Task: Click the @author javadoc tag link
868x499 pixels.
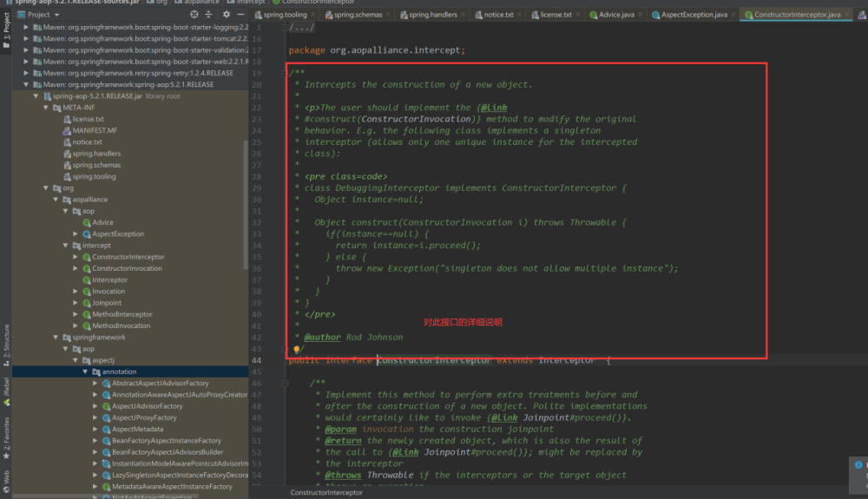Action: (322, 337)
